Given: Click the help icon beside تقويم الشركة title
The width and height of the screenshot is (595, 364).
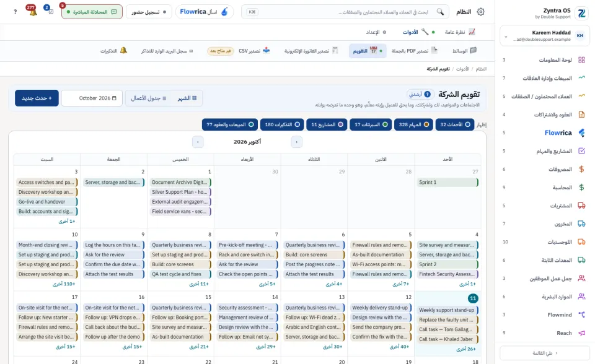Looking at the screenshot, I should point(427,95).
